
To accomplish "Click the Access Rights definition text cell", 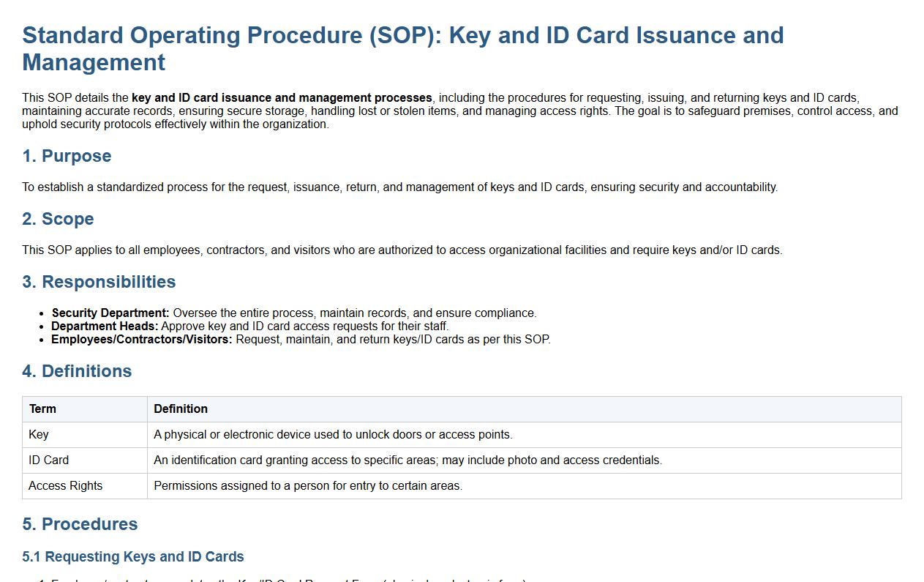I will 308,486.
